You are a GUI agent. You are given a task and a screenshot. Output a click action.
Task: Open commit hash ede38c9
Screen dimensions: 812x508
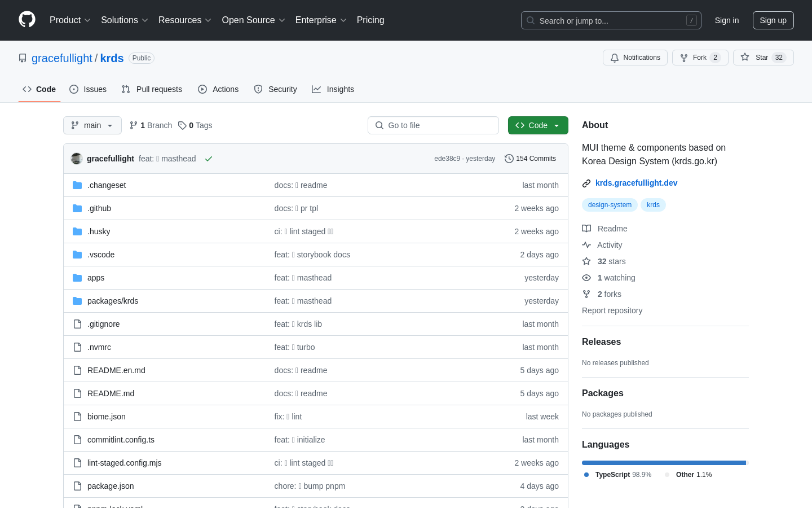coord(447,159)
